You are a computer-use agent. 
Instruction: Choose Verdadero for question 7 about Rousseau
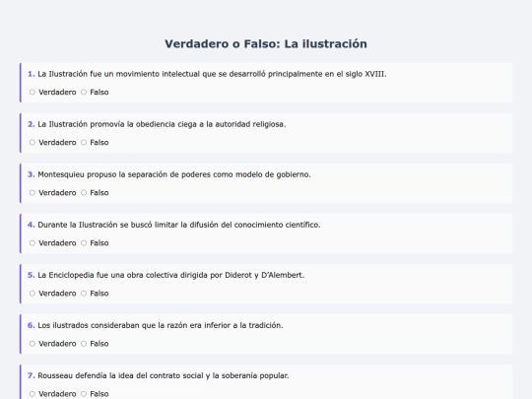click(33, 394)
